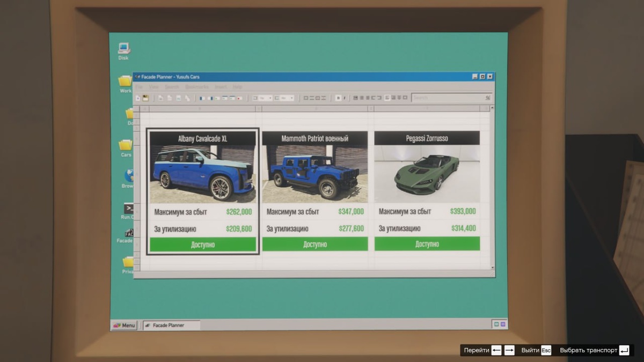Viewport: 644px width, 362px height.
Task: Click Доступно under Albany Cavalcade XL
Action: coord(203,245)
